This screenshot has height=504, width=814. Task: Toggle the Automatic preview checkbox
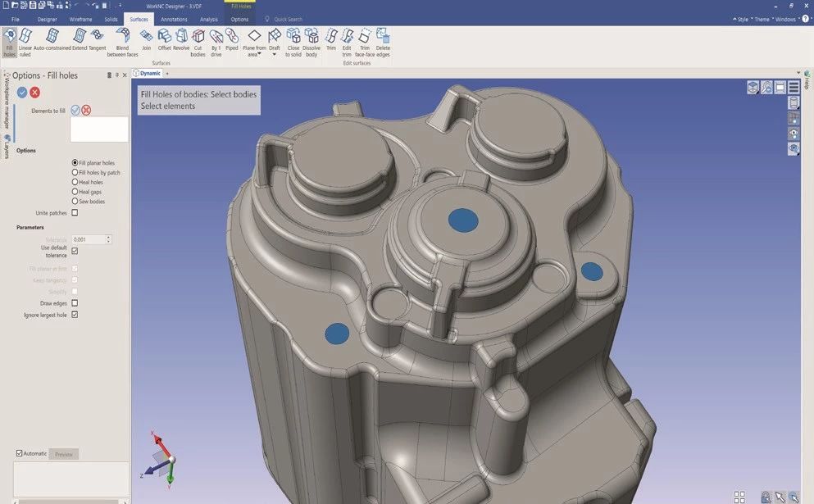19,453
